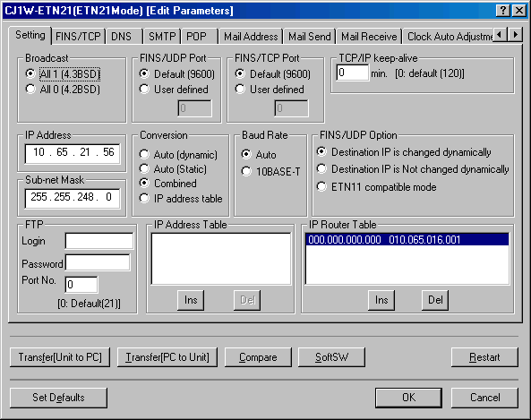Click the FTP Port No. field
Viewport: 531px width, 420px height.
coord(81,284)
